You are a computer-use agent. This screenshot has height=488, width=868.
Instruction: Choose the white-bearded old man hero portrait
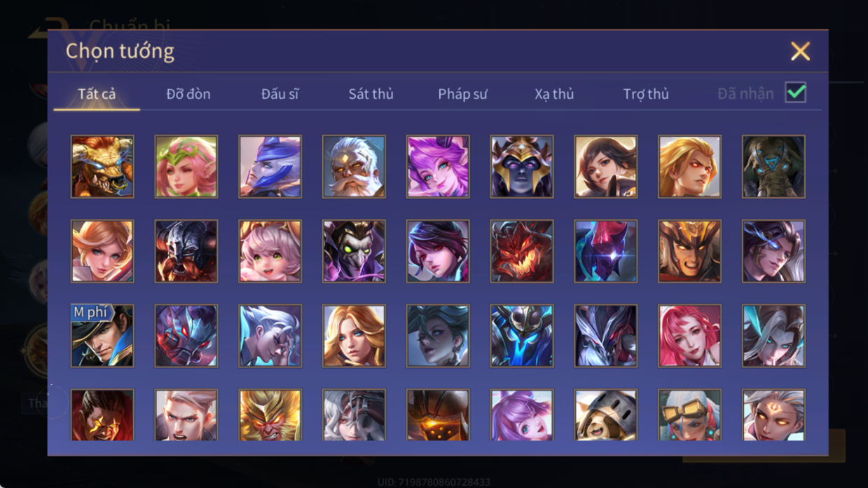pos(354,167)
